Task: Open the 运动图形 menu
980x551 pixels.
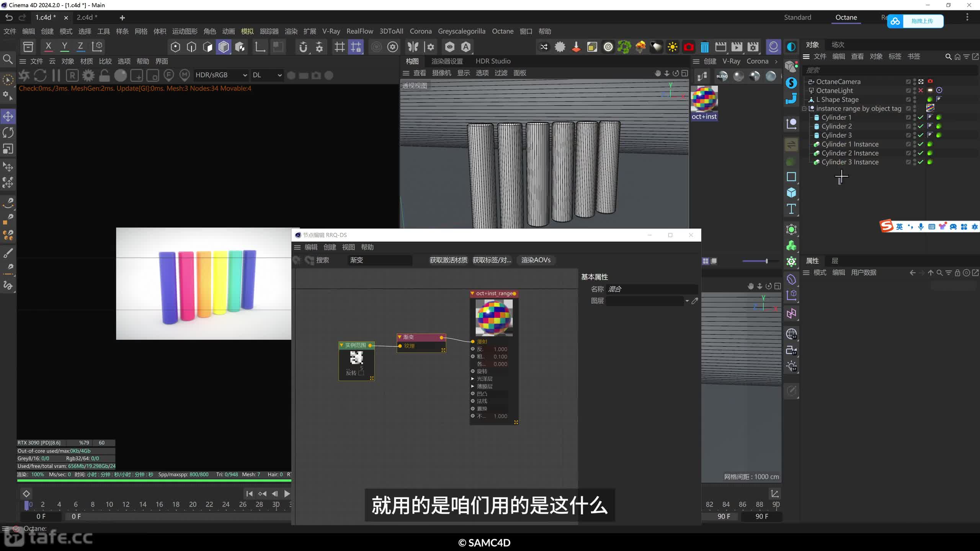Action: pos(185,31)
